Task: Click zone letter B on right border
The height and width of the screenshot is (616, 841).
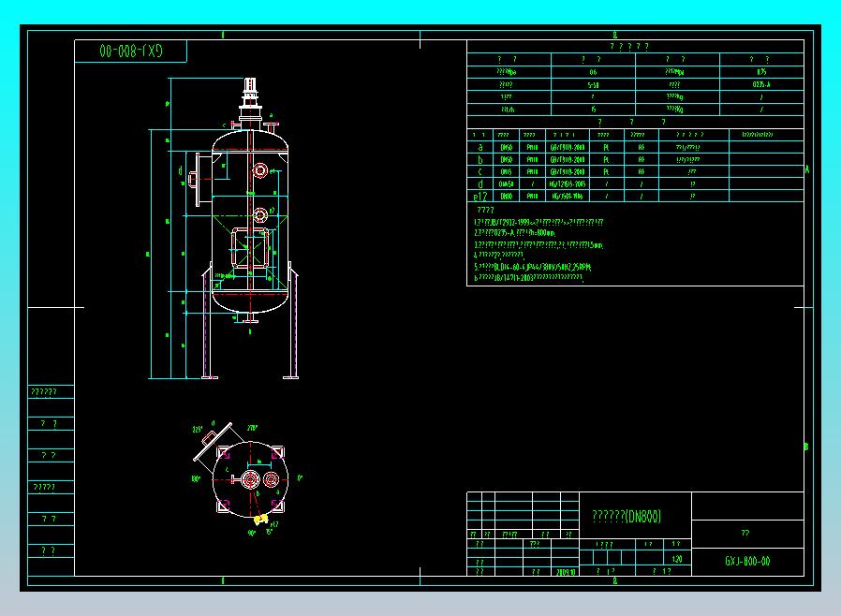Action: 806,447
